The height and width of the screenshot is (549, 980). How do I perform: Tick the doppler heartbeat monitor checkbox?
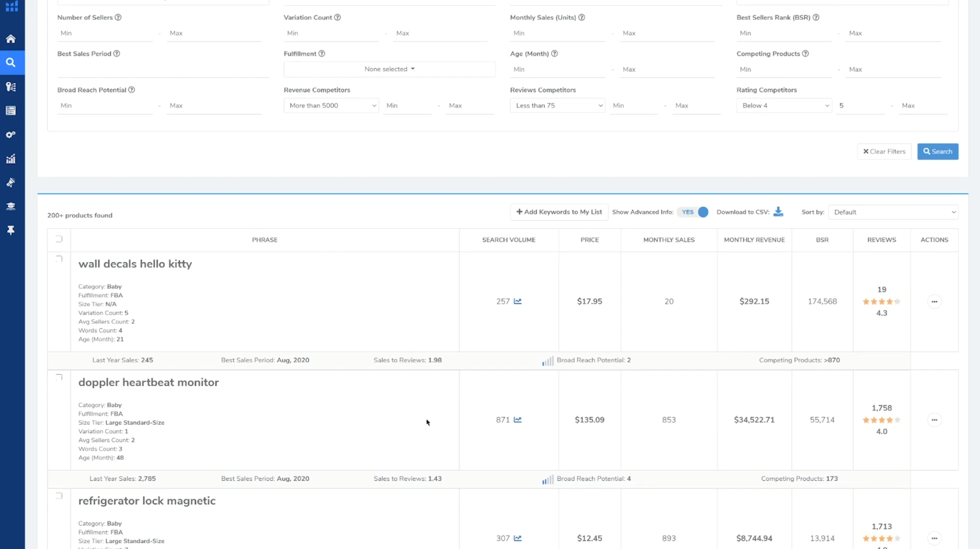(59, 377)
